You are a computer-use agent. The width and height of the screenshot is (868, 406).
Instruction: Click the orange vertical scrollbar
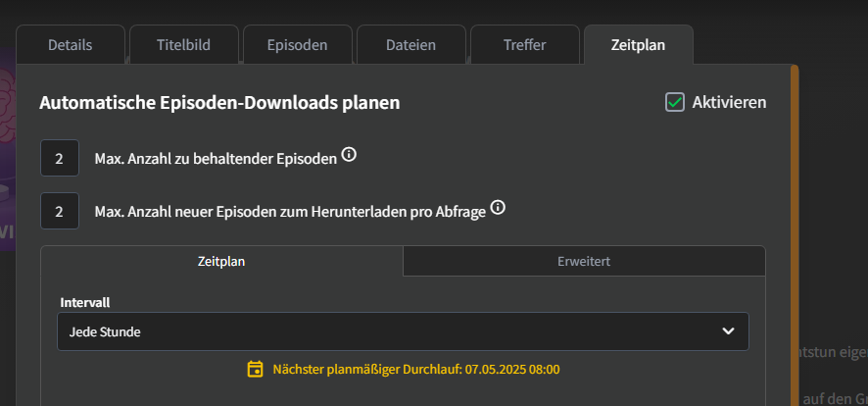click(795, 235)
